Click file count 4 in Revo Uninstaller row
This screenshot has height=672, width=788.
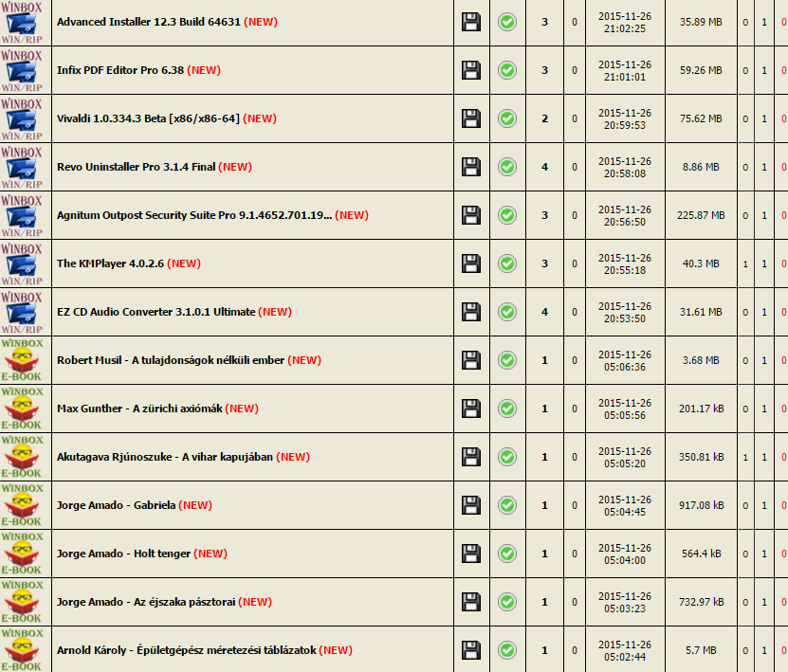[x=544, y=167]
